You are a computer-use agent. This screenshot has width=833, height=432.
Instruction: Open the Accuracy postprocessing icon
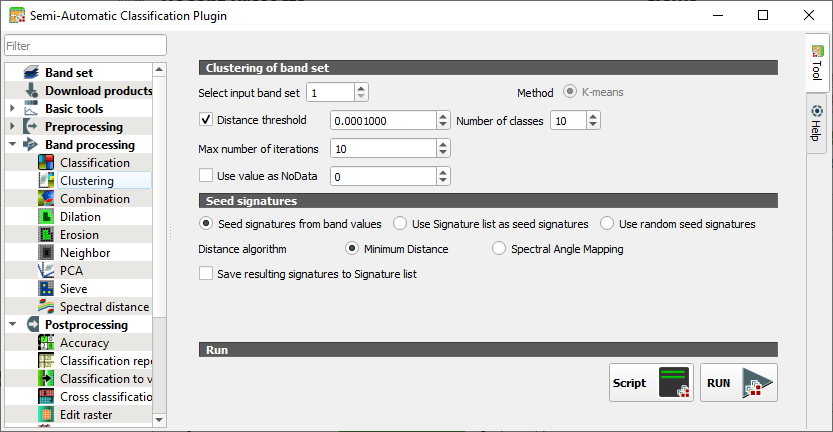45,343
